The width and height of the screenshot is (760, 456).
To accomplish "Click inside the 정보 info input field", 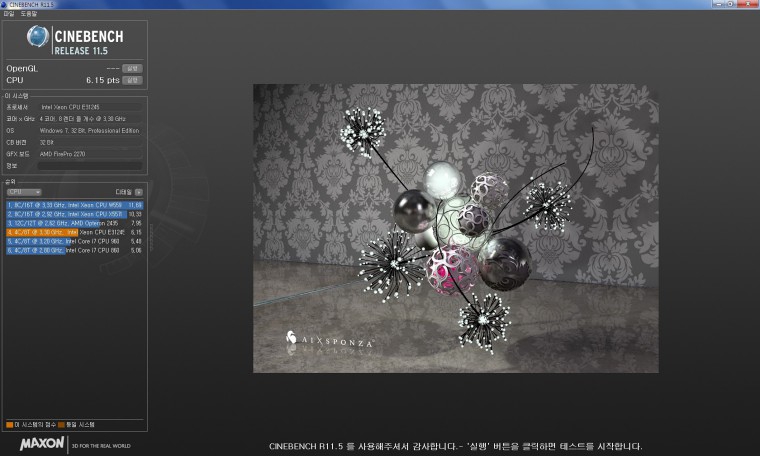I will point(90,166).
